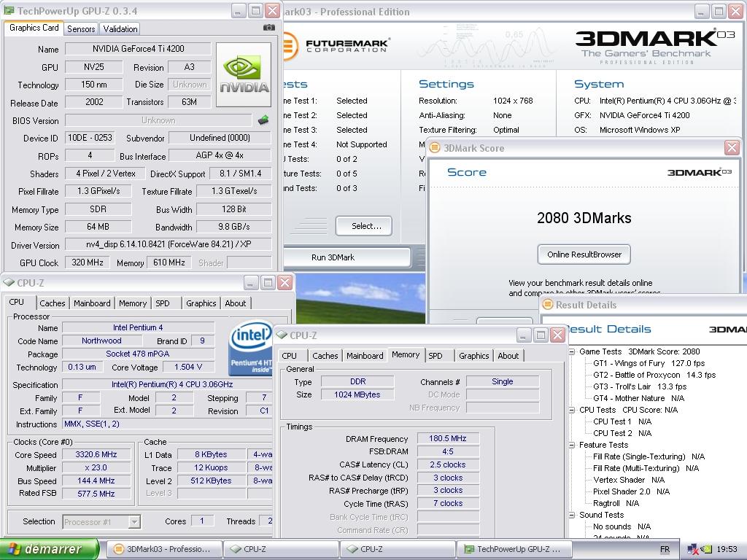Click the 2080 3DMarks score text

pos(584,218)
